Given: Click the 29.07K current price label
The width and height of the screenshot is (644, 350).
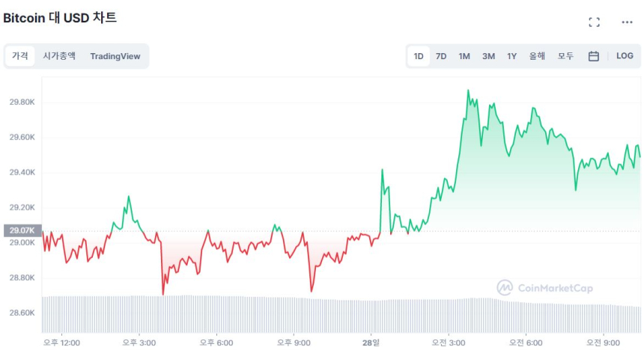Looking at the screenshot, I should tap(21, 230).
